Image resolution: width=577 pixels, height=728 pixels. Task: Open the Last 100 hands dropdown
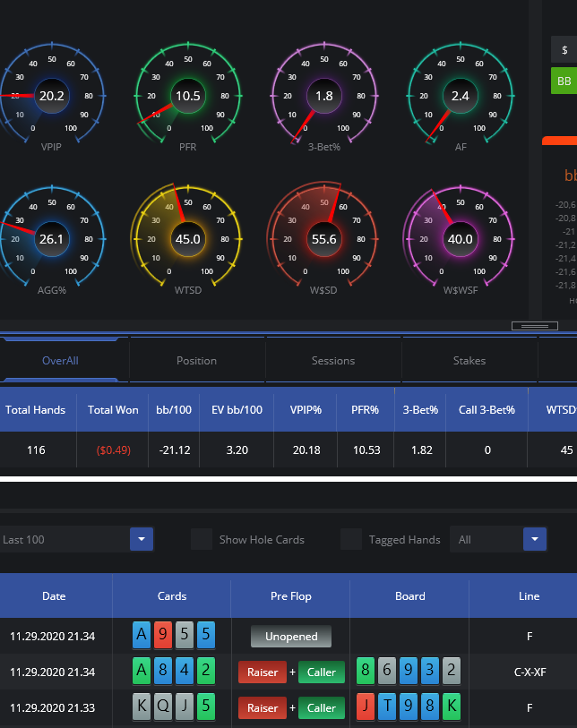77,539
